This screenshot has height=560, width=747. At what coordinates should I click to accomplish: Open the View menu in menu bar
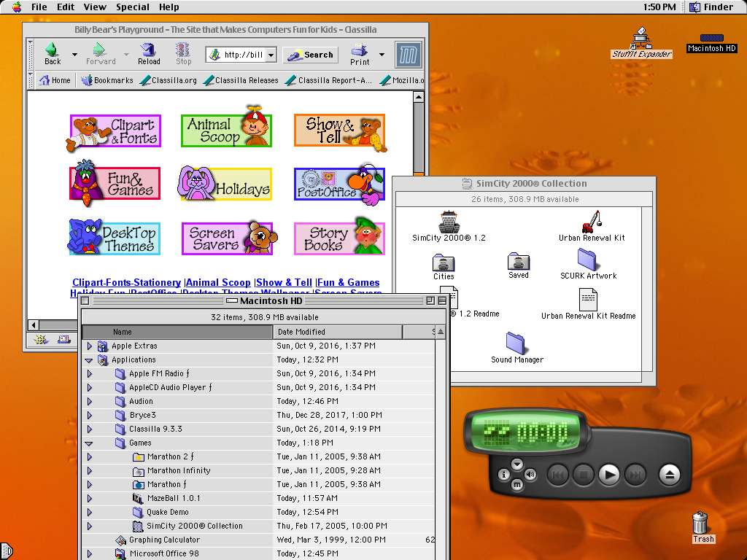(95, 7)
